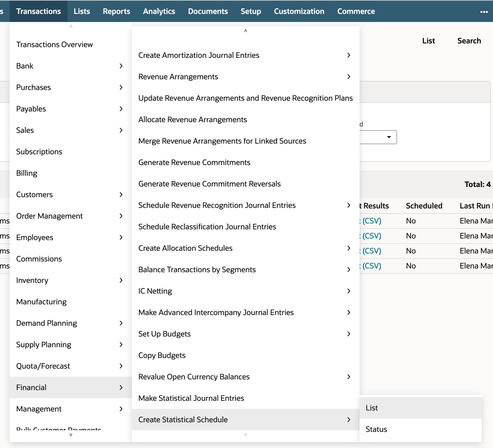Expand IC Netting submenu arrow
The image size is (493, 448).
coord(349,291)
